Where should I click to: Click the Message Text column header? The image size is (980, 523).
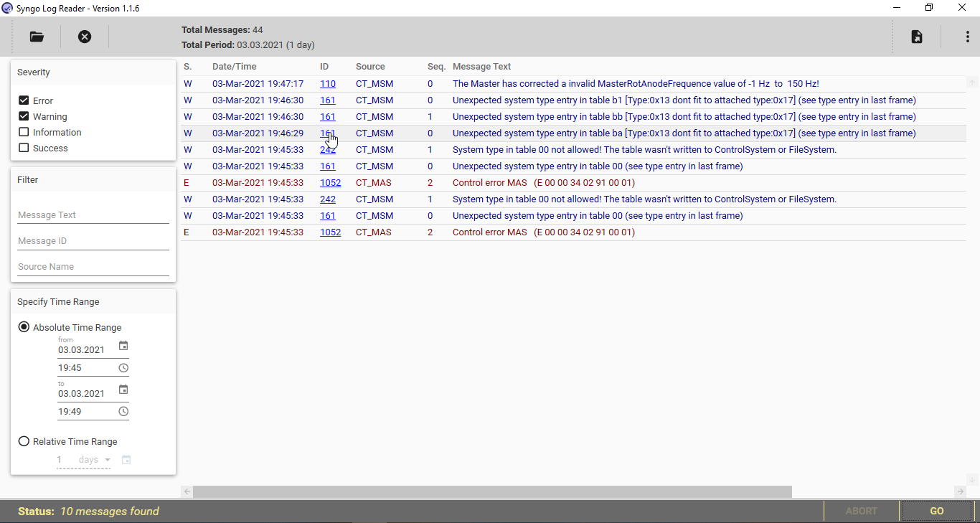tap(481, 67)
